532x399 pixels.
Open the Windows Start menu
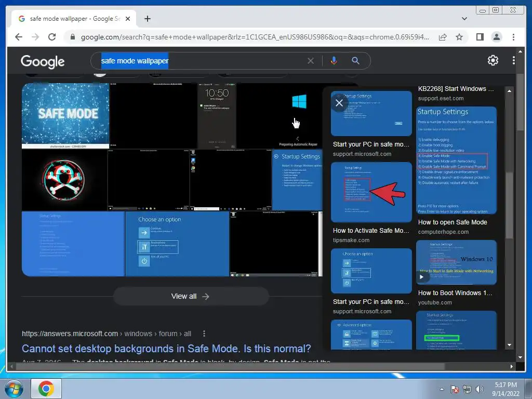(14, 389)
